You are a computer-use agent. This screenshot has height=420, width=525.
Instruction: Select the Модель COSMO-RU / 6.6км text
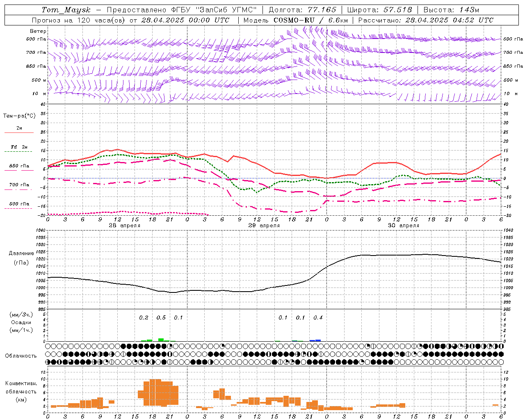pos(295,20)
